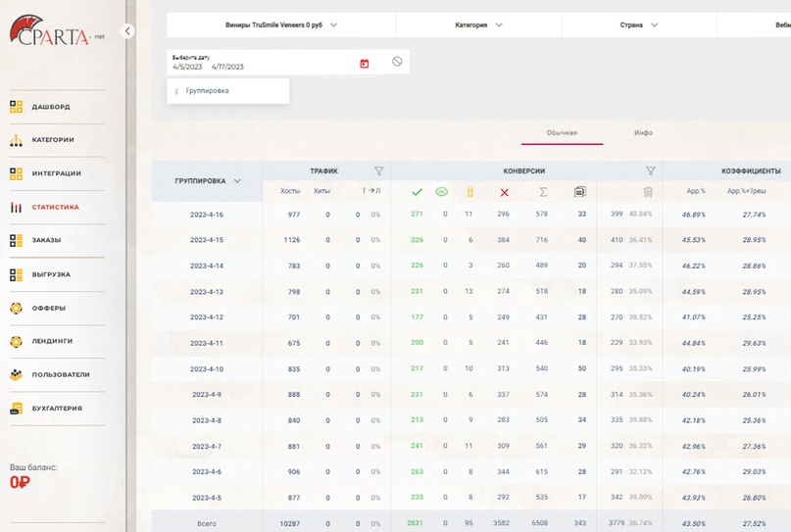Click the traffic column filter funnel icon
This screenshot has height=532, width=791.
click(379, 170)
